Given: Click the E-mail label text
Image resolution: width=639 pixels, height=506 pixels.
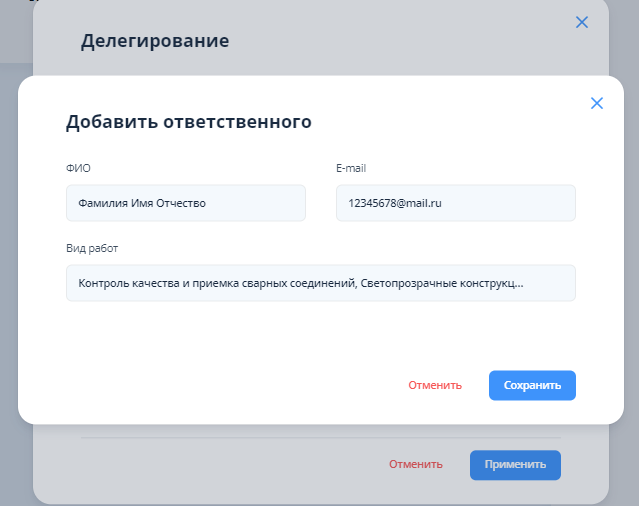Looking at the screenshot, I should (x=352, y=168).
